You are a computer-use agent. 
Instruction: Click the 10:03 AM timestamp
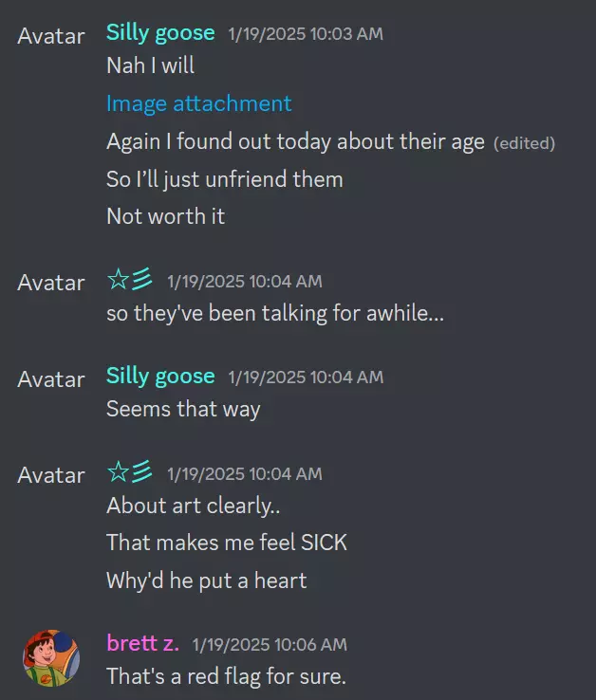pos(306,34)
